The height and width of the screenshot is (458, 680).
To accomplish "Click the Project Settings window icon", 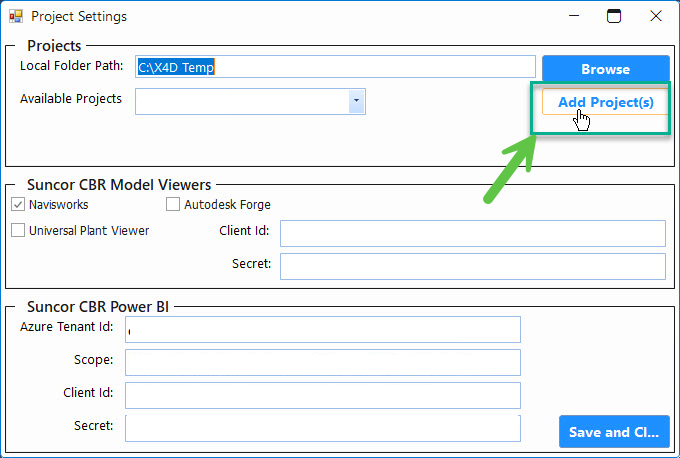I will pos(16,17).
